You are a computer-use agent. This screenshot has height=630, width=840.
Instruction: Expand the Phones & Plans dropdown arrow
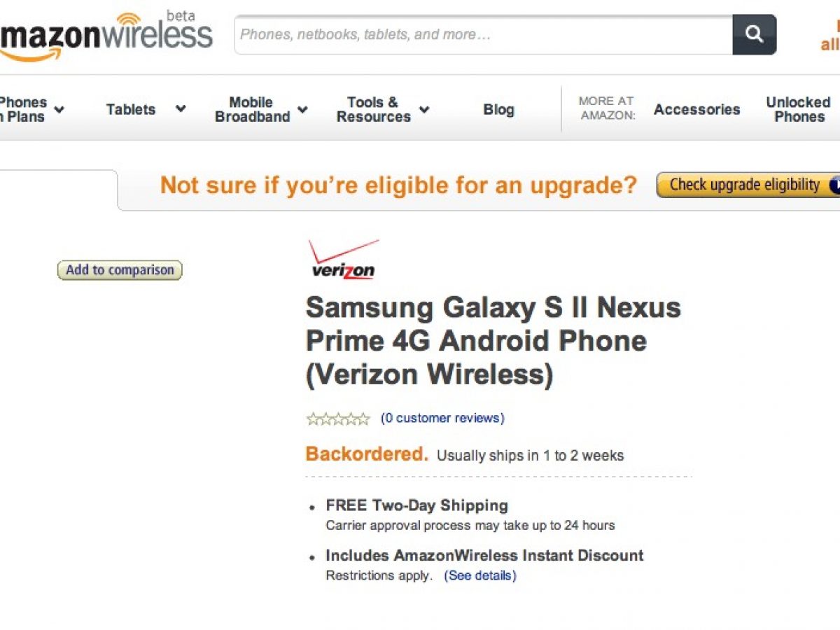(x=59, y=110)
